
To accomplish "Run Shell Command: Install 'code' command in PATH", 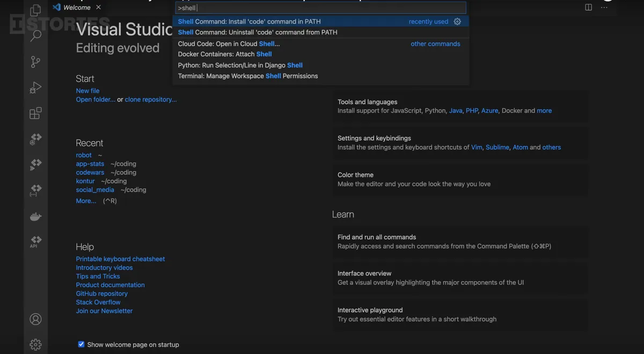I will point(321,21).
